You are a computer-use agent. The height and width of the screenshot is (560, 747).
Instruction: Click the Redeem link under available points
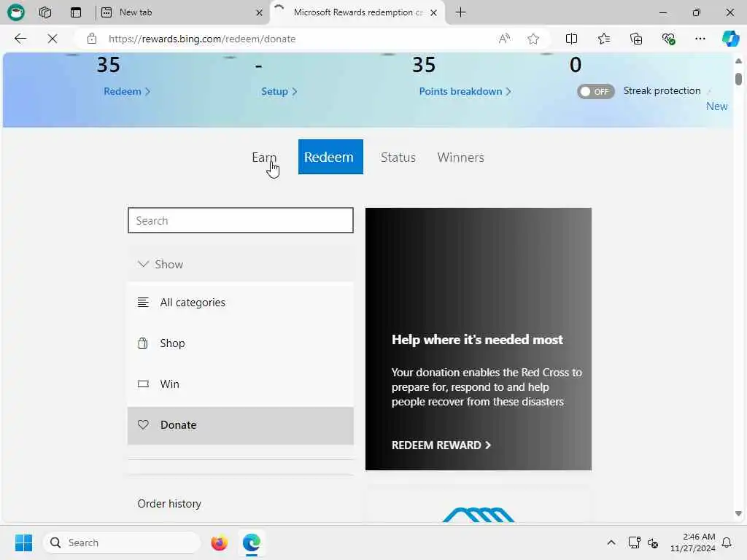click(127, 91)
